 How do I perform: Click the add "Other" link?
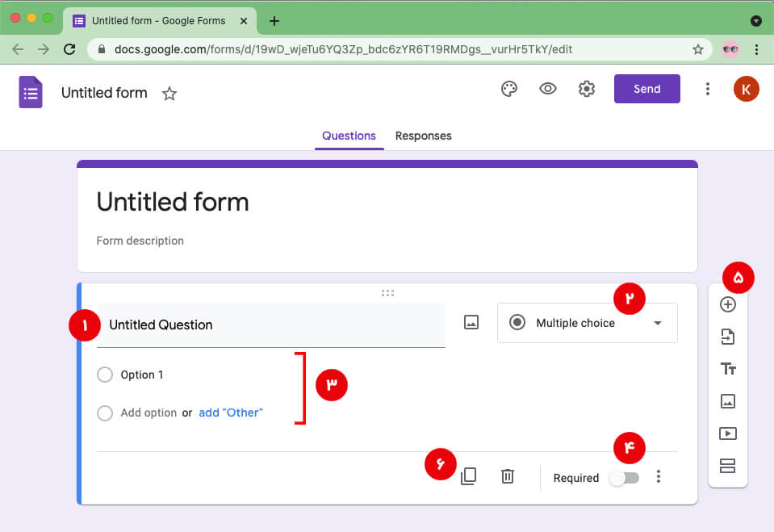(231, 413)
